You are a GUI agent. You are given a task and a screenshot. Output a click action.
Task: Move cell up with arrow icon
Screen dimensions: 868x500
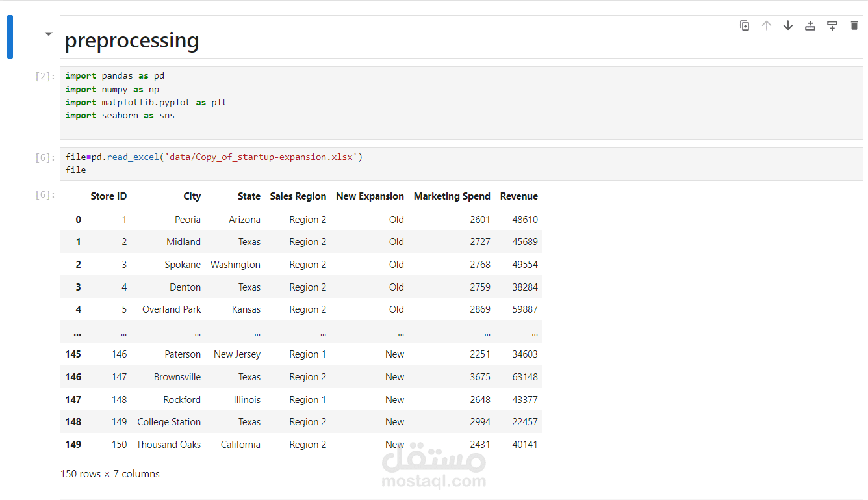click(767, 25)
